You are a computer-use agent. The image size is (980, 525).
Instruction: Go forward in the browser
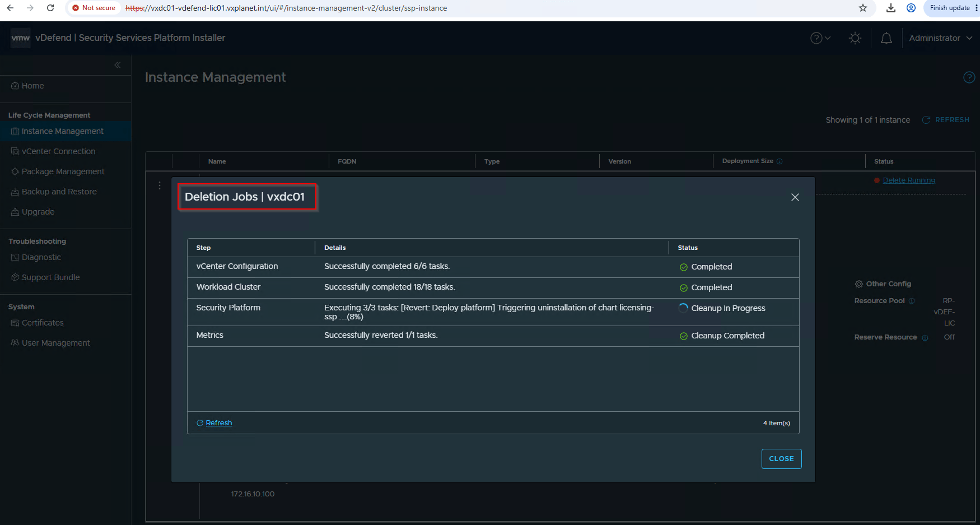[30, 8]
